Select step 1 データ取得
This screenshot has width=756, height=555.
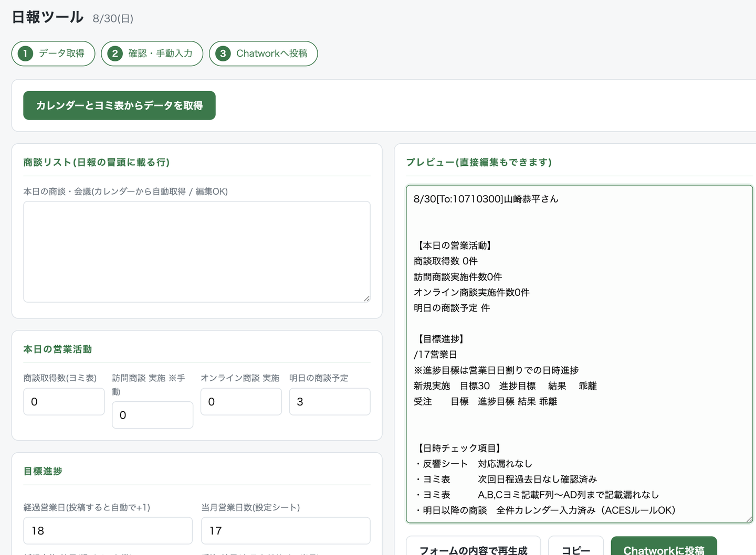tap(53, 54)
